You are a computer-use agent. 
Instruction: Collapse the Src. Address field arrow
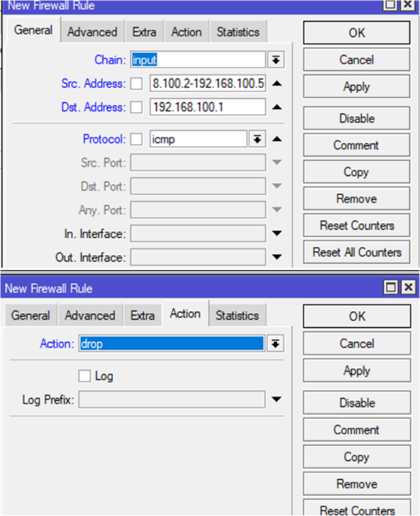[277, 84]
